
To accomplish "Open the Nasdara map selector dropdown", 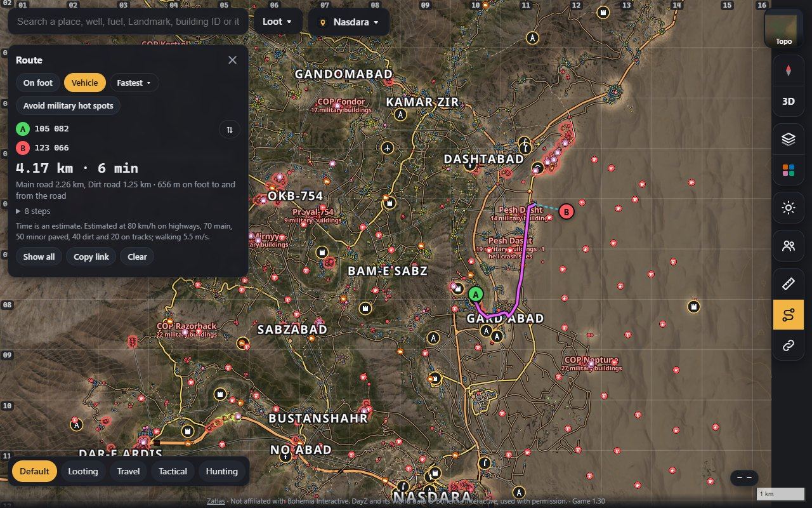I will (x=349, y=22).
